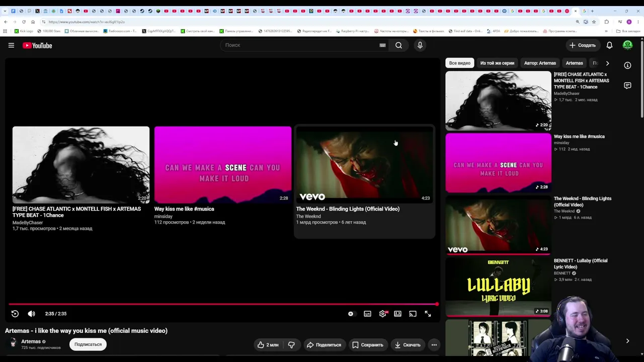
Task: Click the browser back arrow
Action: pyautogui.click(x=6, y=22)
